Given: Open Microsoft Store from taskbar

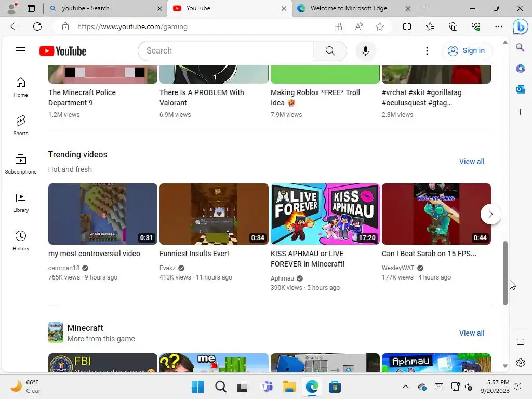Looking at the screenshot, I should 335,387.
